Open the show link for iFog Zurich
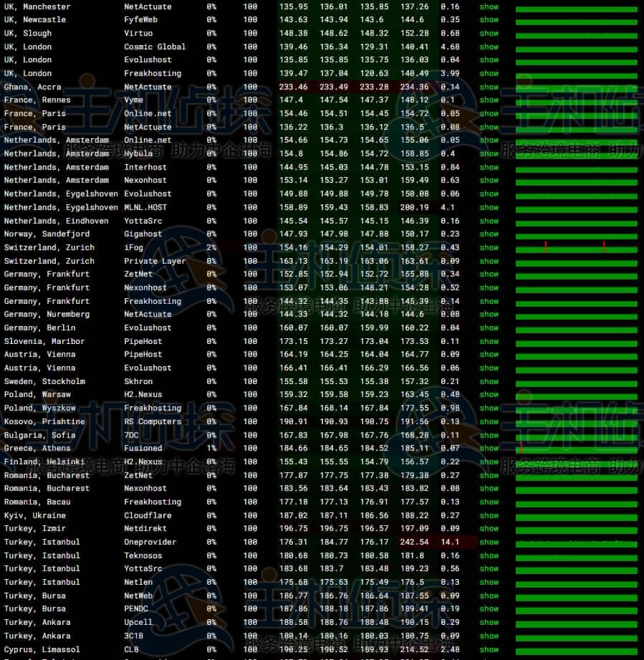This screenshot has width=644, height=660. pos(489,247)
